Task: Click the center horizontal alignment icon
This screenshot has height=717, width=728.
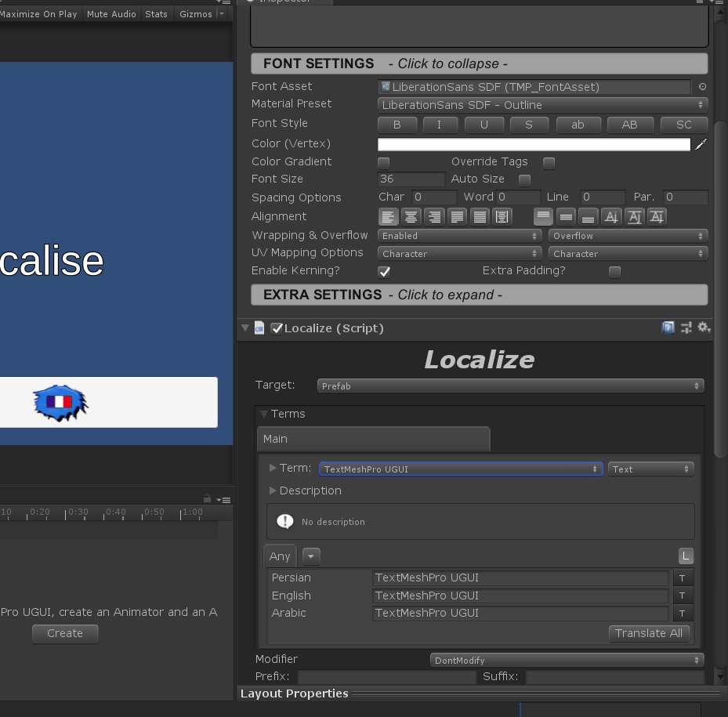Action: [x=411, y=217]
